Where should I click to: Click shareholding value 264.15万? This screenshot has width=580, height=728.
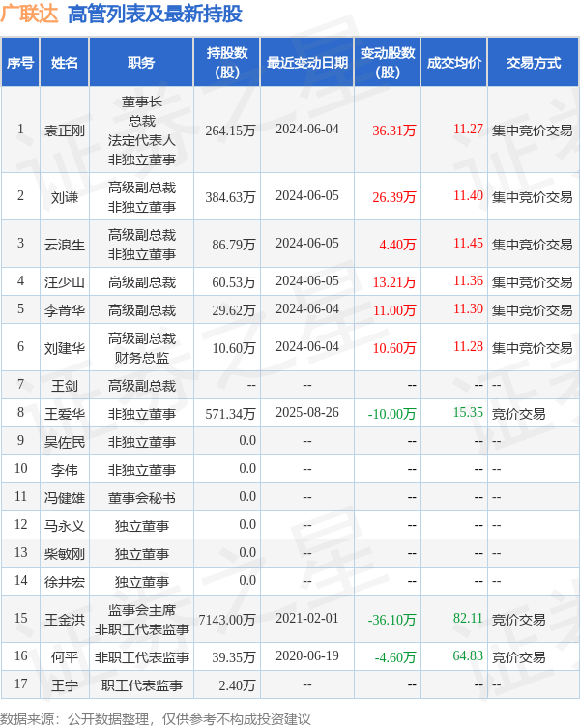coord(230,131)
